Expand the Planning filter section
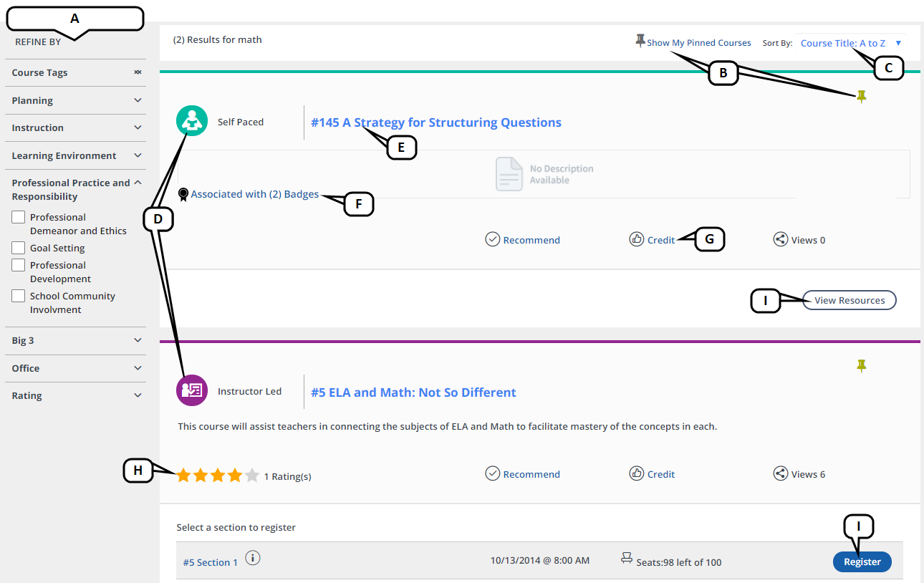Screen dimensions: 924x583 (x=138, y=100)
